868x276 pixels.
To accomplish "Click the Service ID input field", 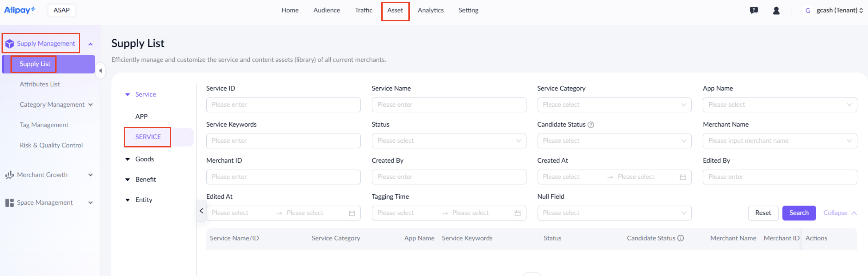I will coord(283,105).
